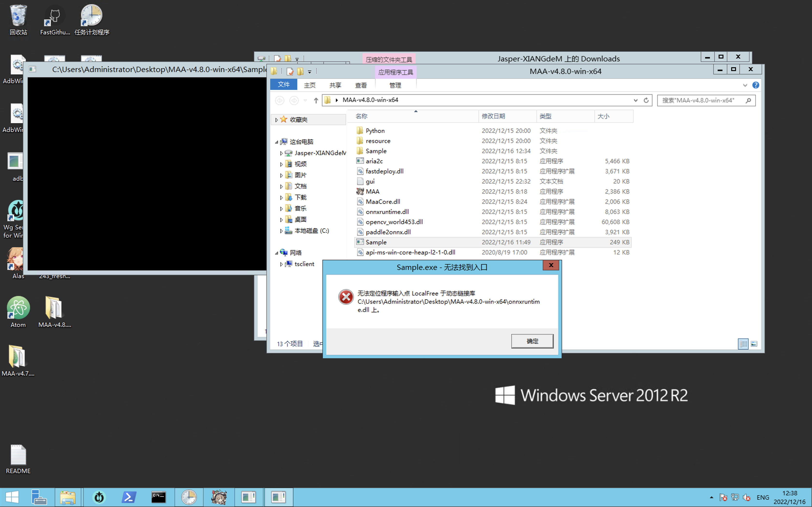Close the Sample.exe error dialog
This screenshot has height=507, width=812.
coord(551,265)
